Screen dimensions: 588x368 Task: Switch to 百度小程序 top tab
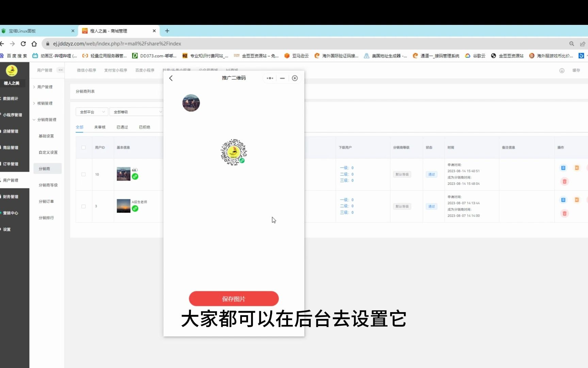coord(145,70)
